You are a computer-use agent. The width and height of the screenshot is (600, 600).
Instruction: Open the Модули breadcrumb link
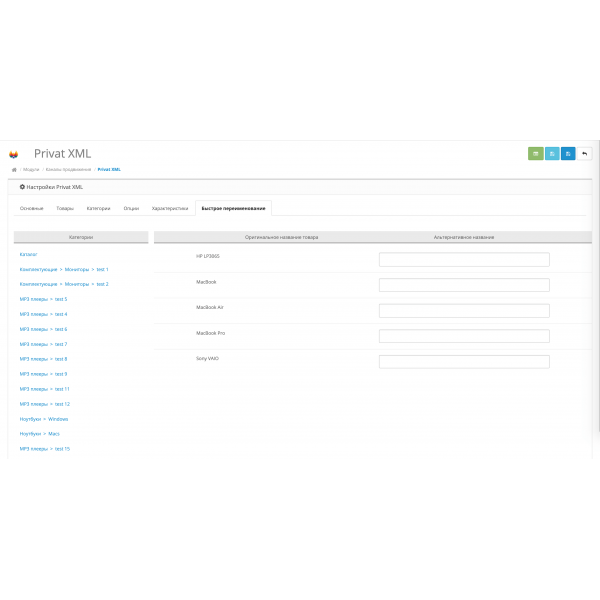[x=31, y=170]
